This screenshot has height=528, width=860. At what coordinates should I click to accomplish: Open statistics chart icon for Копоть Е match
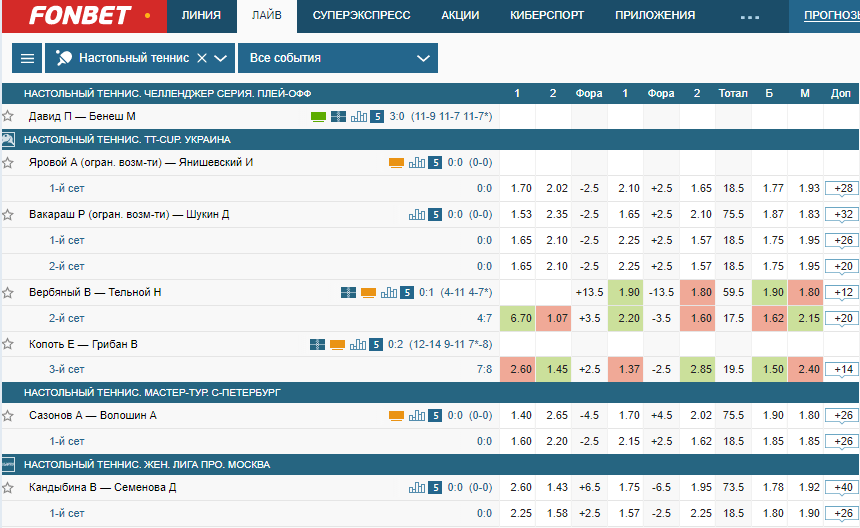[x=358, y=344]
